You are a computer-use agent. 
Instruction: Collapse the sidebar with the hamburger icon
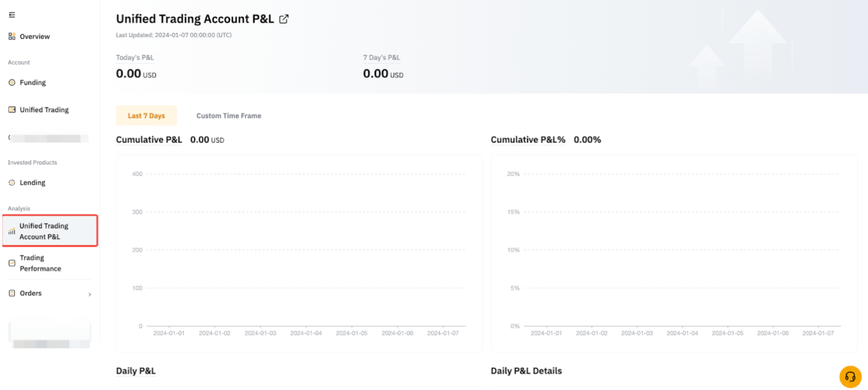pos(12,15)
